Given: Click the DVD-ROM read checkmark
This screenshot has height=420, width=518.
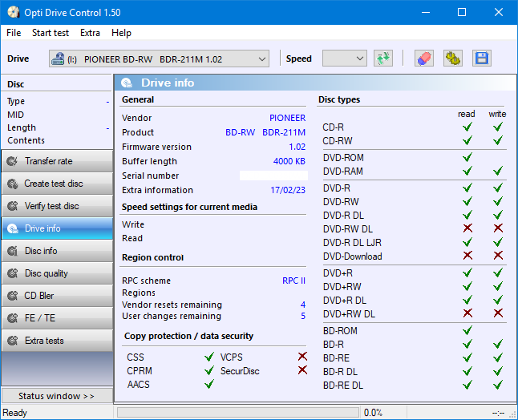Looking at the screenshot, I should point(467,157).
